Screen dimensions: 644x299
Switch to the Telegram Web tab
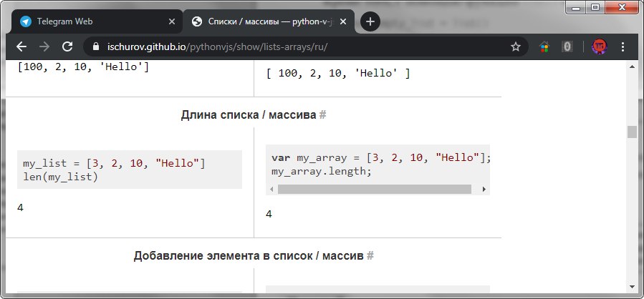(x=97, y=21)
